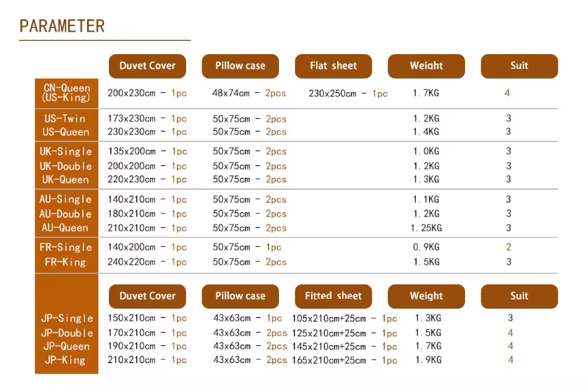Click the 140x200cm FR-Single duvet size
Viewport: 588px width, 386px height.
point(131,247)
